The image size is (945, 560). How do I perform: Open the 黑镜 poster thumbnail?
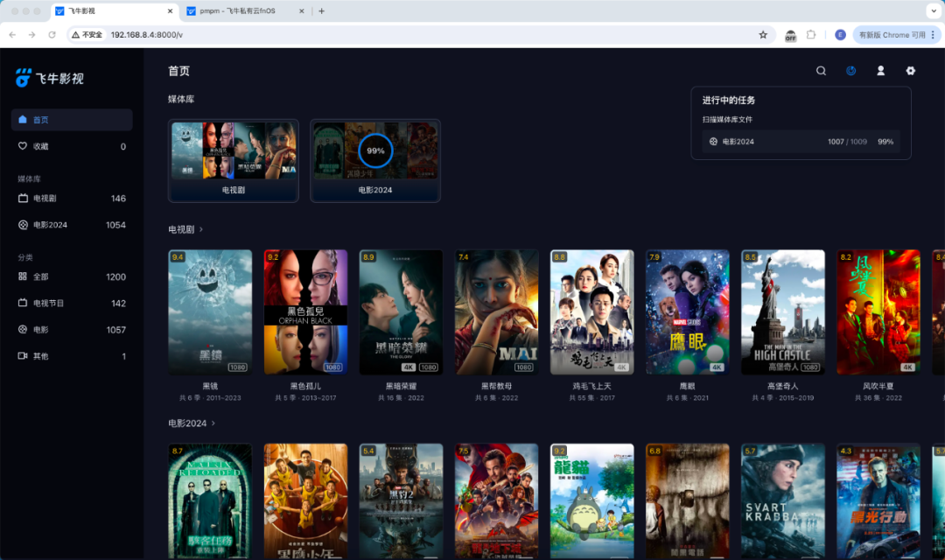coord(210,311)
